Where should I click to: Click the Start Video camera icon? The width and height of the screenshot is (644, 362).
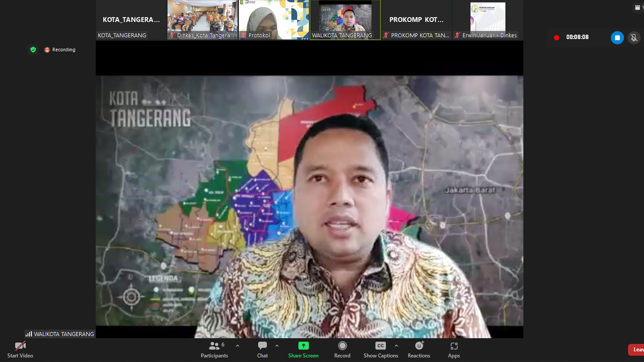(x=20, y=346)
